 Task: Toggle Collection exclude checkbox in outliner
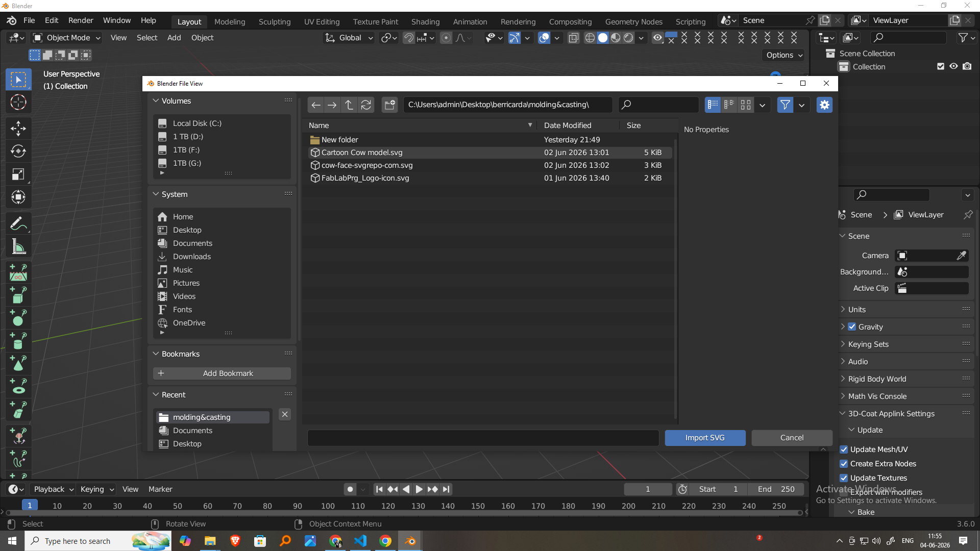coord(941,66)
